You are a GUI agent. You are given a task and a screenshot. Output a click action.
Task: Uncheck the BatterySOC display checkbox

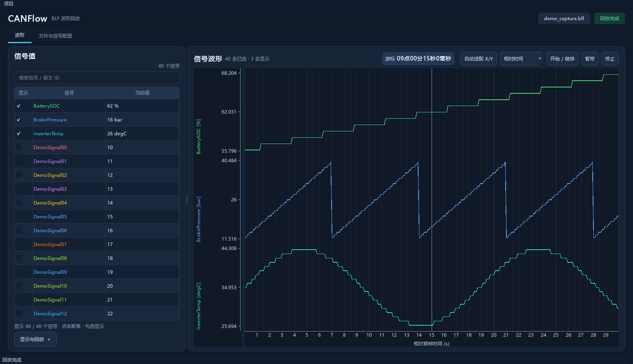coord(19,106)
